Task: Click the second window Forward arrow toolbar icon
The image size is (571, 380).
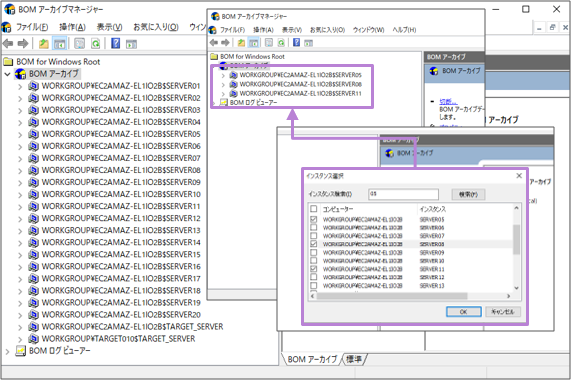Action: tap(226, 43)
